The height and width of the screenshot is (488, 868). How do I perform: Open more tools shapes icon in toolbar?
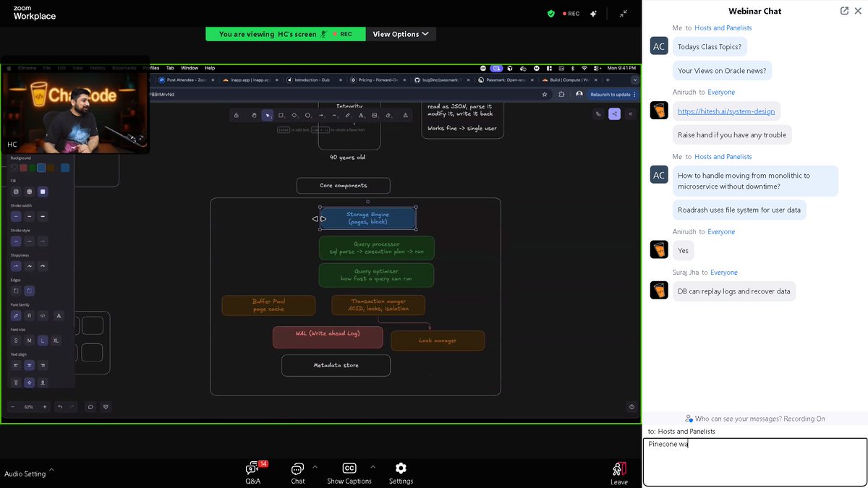click(x=405, y=115)
